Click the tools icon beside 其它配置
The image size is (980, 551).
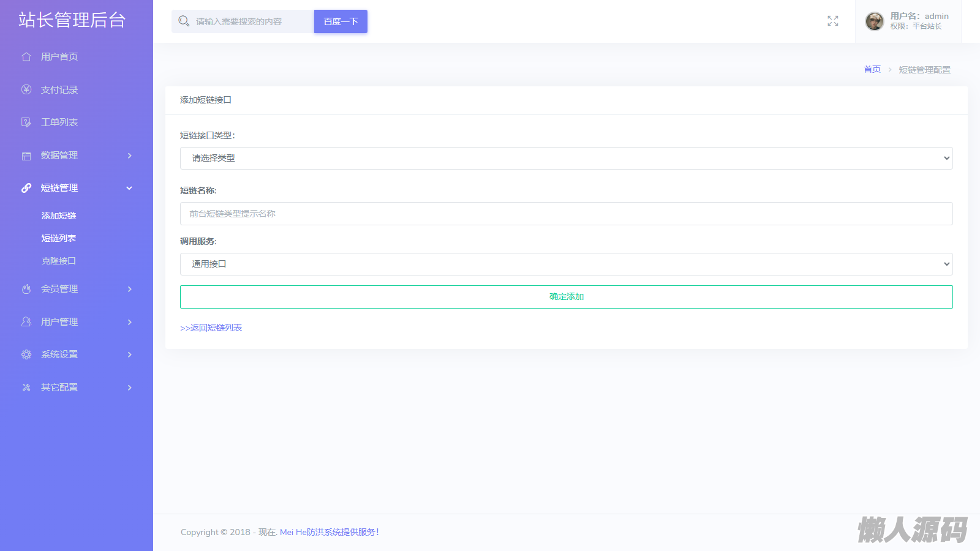tap(26, 388)
